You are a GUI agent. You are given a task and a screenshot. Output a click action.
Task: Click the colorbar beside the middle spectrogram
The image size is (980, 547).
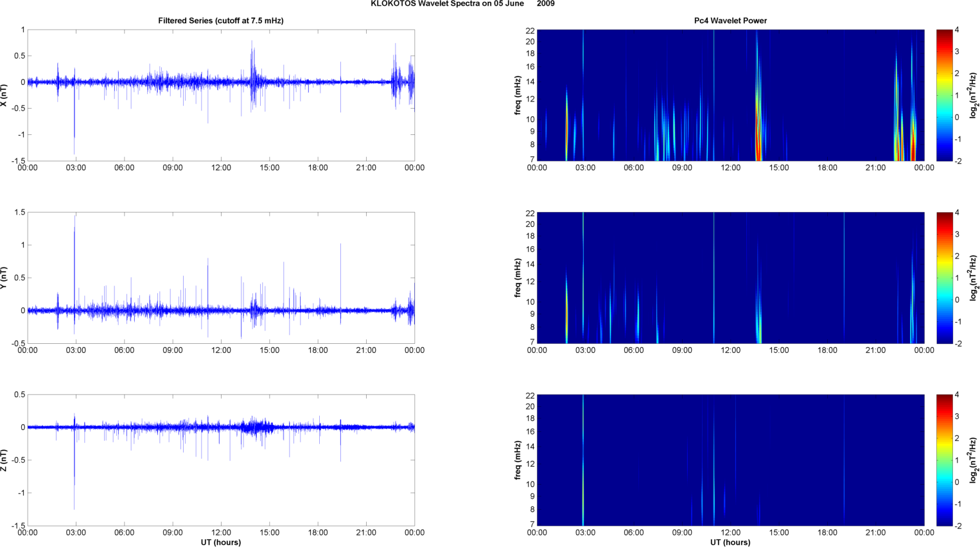coord(944,278)
